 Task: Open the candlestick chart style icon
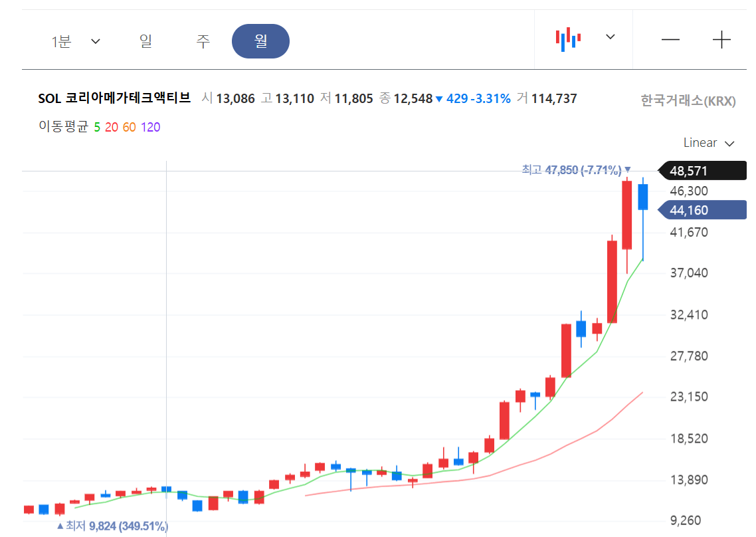pos(567,39)
